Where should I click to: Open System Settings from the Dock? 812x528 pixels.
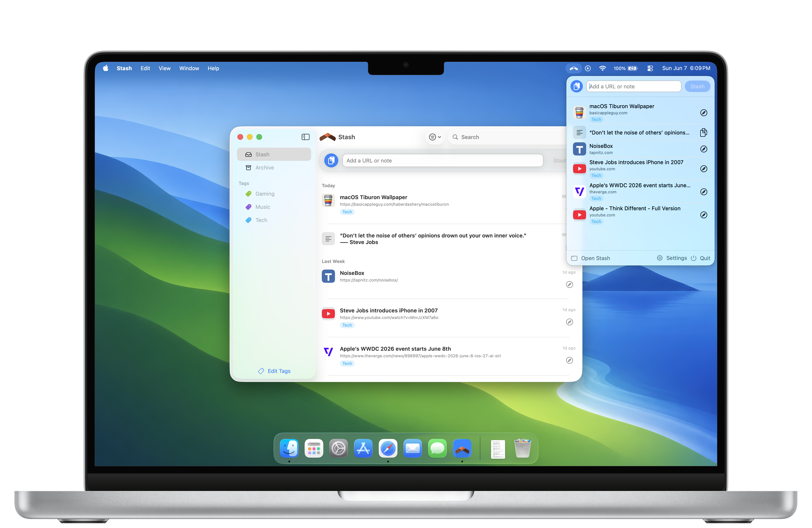click(x=338, y=448)
